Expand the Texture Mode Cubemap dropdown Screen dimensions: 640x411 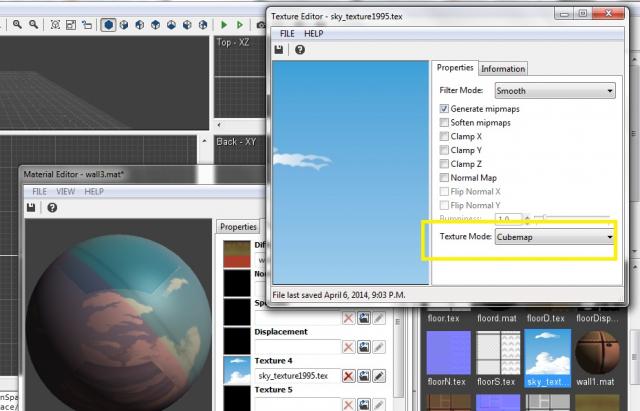(555, 236)
